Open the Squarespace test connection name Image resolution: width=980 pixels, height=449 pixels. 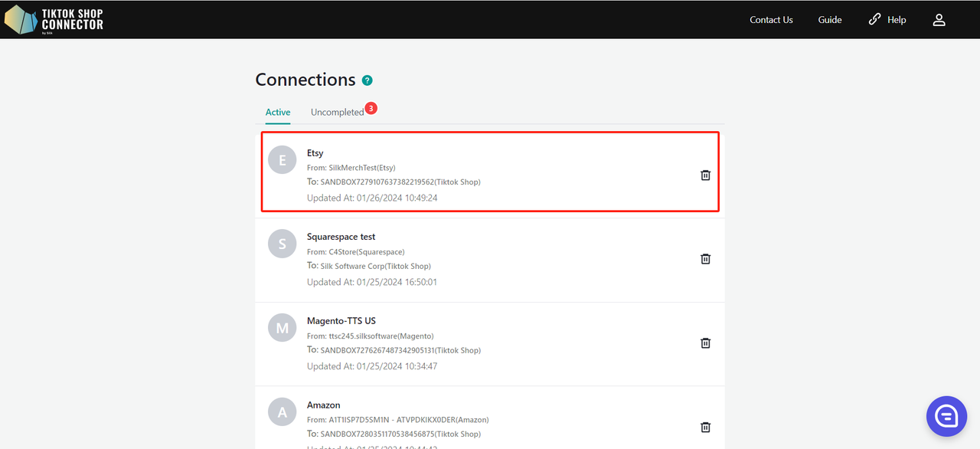(341, 237)
